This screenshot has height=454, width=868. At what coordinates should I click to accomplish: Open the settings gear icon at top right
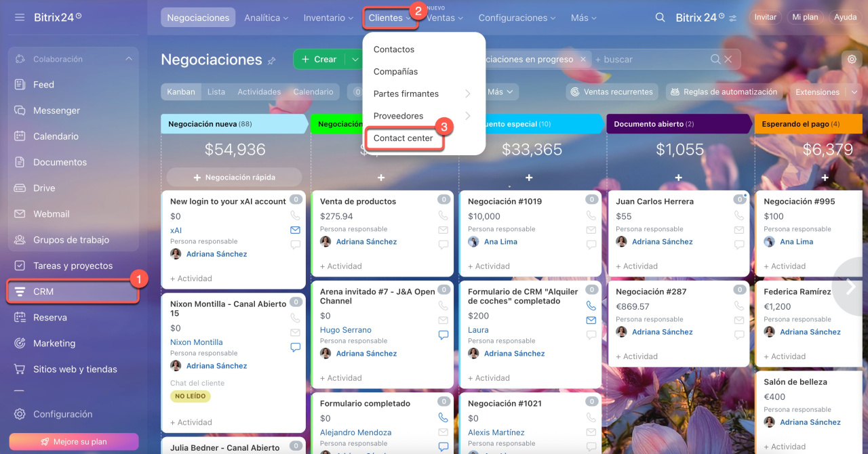(x=852, y=60)
